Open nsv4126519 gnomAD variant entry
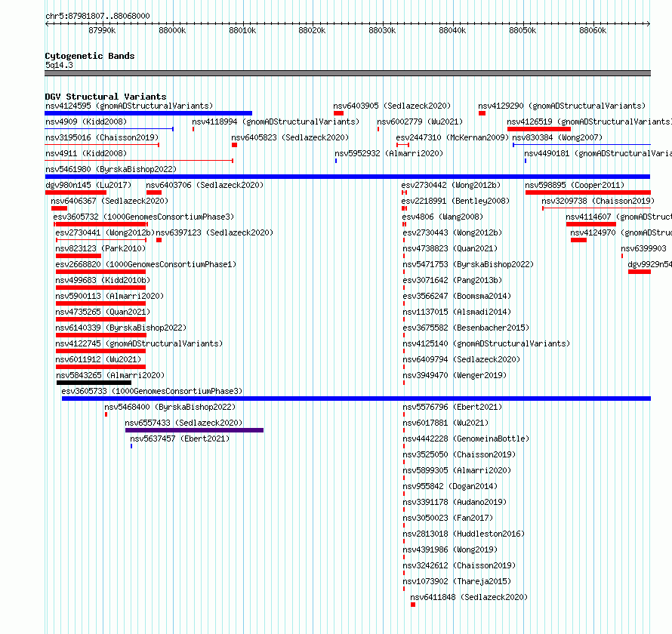Viewport: 672px width, 634px height. (x=589, y=122)
